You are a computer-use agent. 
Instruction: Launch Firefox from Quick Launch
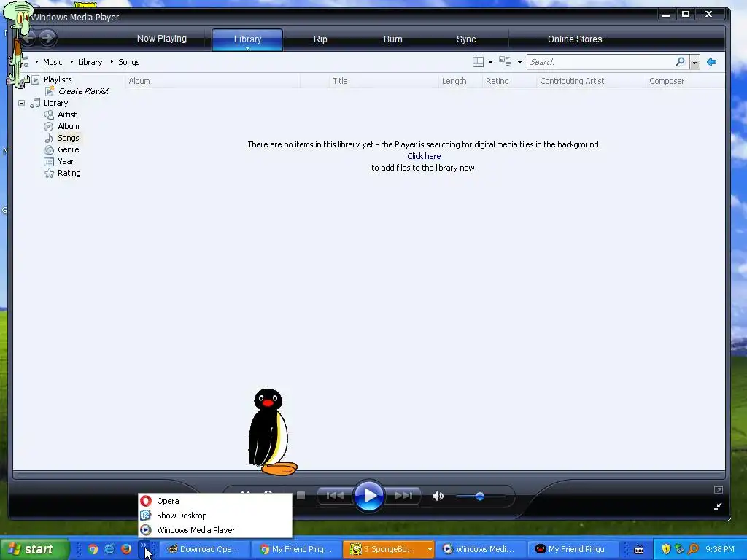tap(125, 549)
